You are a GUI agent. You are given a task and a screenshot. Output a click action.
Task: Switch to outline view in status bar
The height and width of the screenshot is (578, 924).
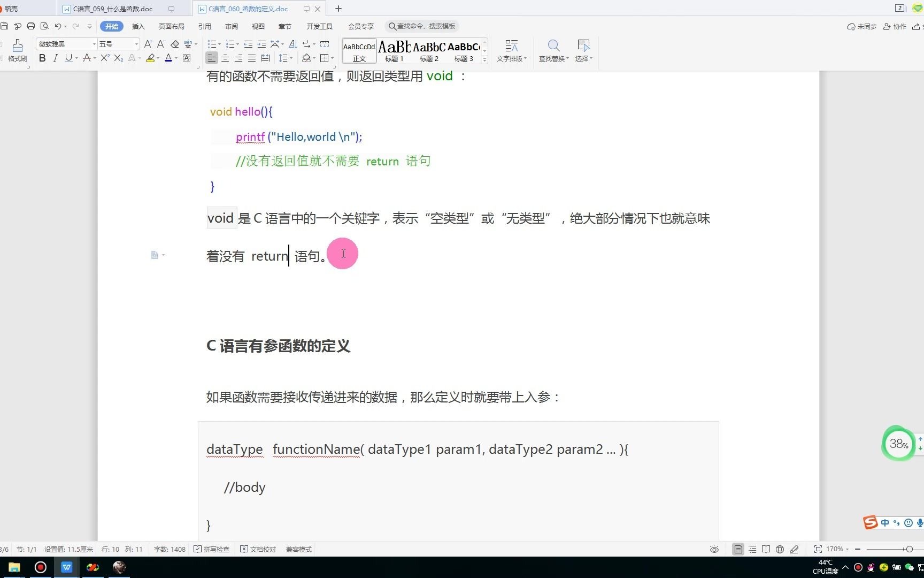[x=752, y=549]
